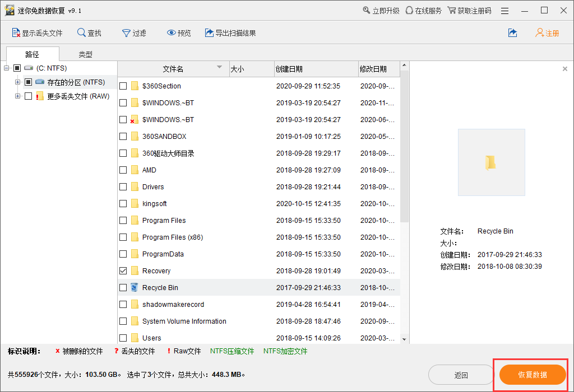This screenshot has height=392, width=574.
Task: Click NTFS压缩文件 legend text
Action: pos(232,351)
